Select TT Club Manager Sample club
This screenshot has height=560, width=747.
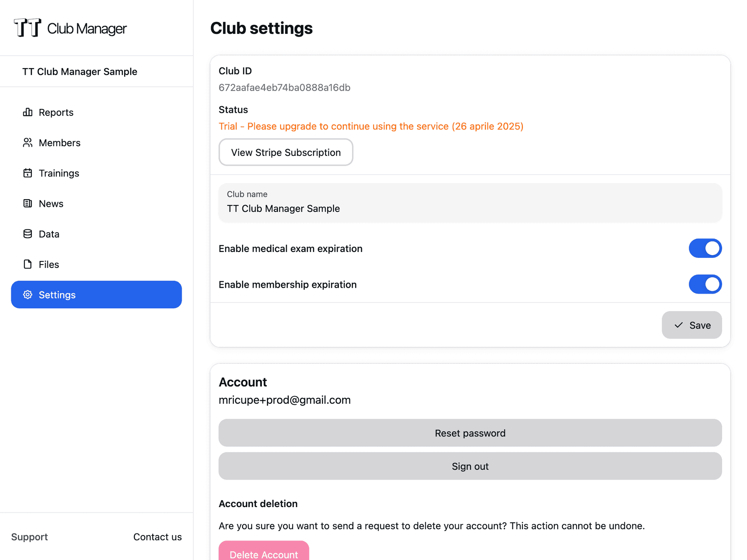(80, 72)
